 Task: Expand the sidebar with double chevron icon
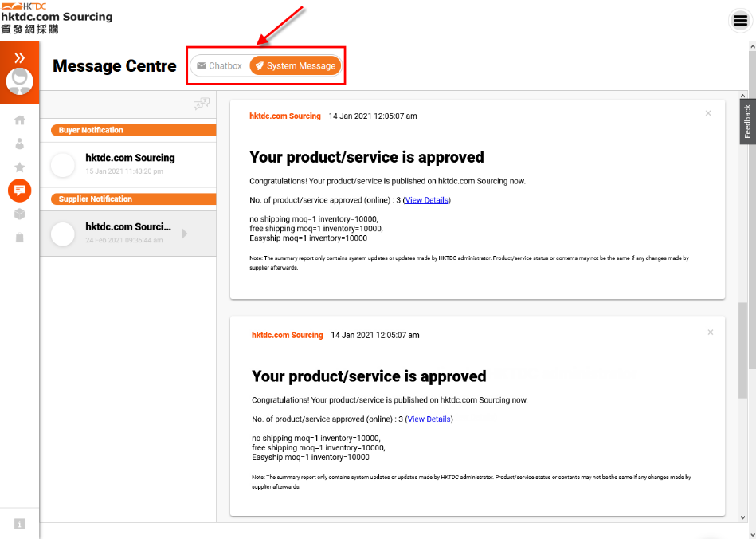[x=19, y=58]
